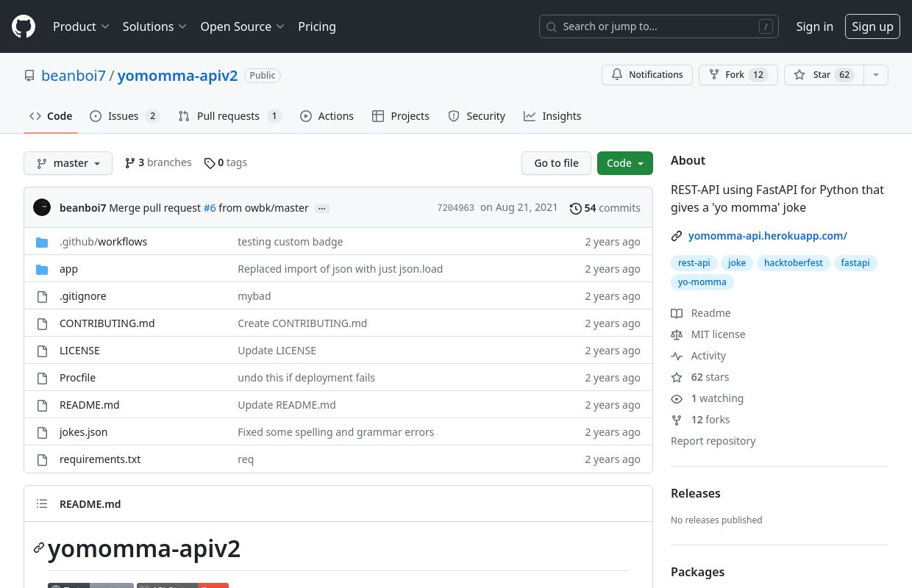The width and height of the screenshot is (912, 588).
Task: Click the tag icon beside 0 tags
Action: pyautogui.click(x=210, y=163)
